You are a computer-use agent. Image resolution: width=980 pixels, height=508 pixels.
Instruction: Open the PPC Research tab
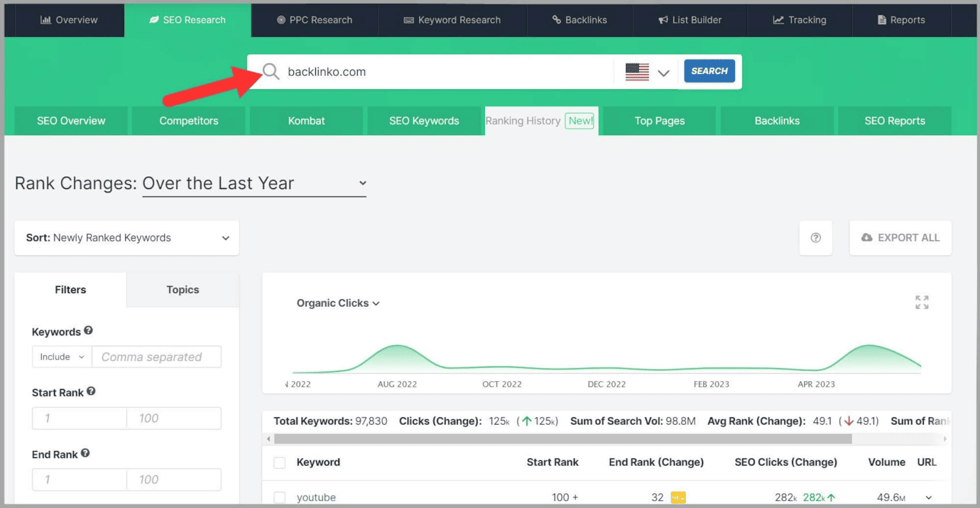314,20
